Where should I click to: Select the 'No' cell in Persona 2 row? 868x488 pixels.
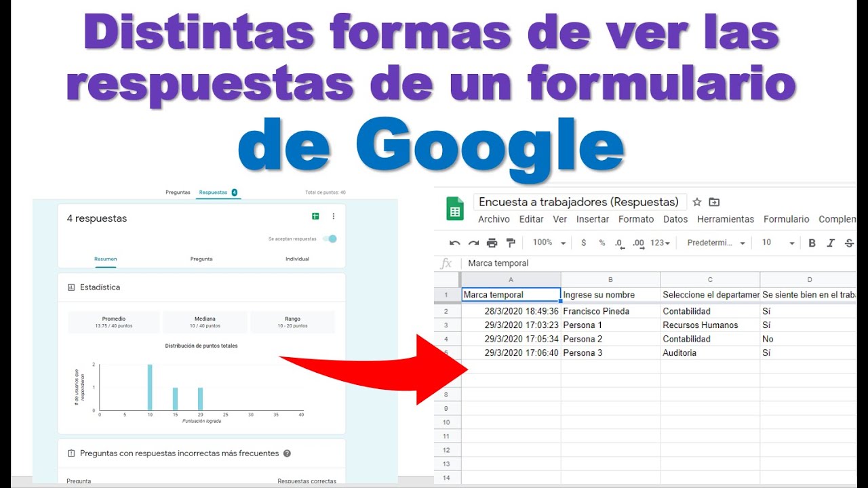coord(808,339)
